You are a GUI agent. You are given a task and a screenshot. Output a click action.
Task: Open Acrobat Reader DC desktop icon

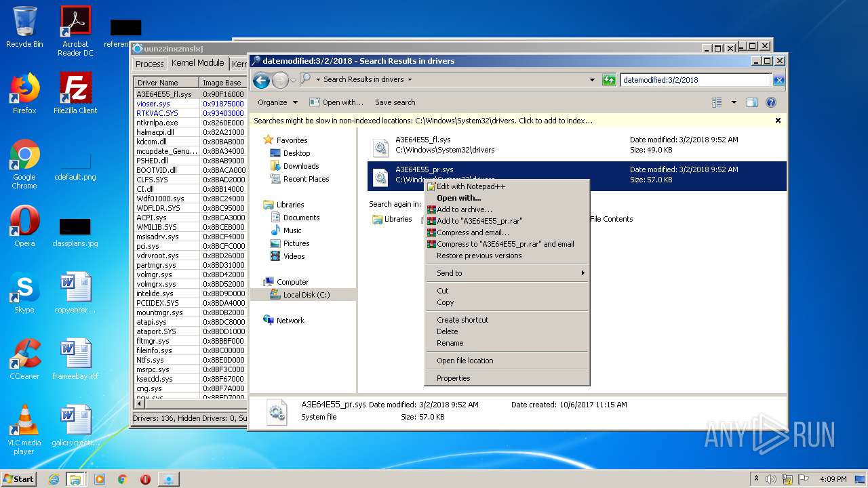pos(75,31)
